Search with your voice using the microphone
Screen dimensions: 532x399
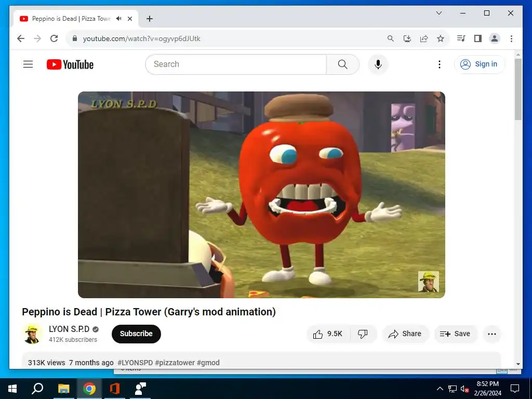click(x=378, y=64)
